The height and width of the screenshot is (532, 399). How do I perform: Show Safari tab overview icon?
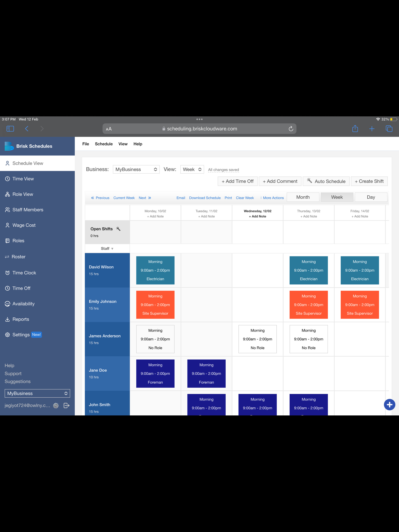[389, 129]
